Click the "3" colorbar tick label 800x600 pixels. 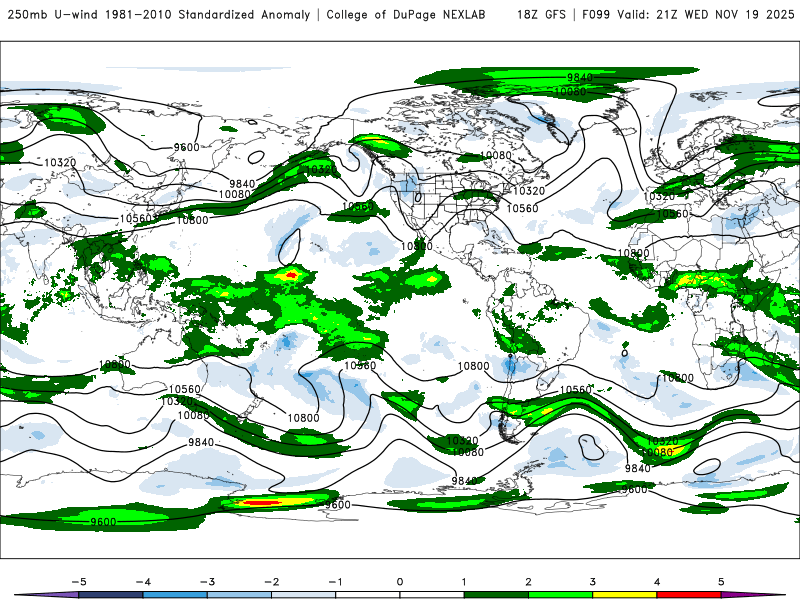[x=593, y=582]
